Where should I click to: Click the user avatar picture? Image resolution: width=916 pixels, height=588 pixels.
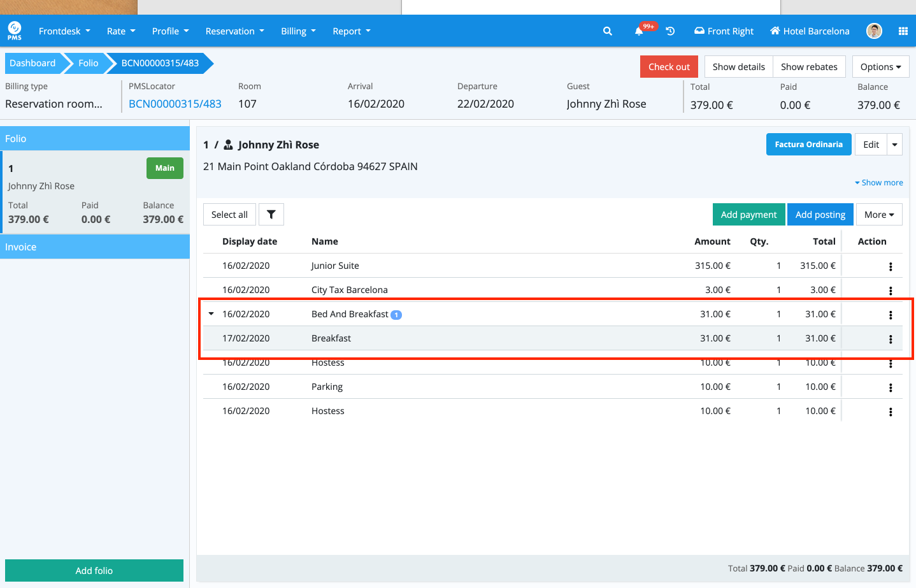874,31
